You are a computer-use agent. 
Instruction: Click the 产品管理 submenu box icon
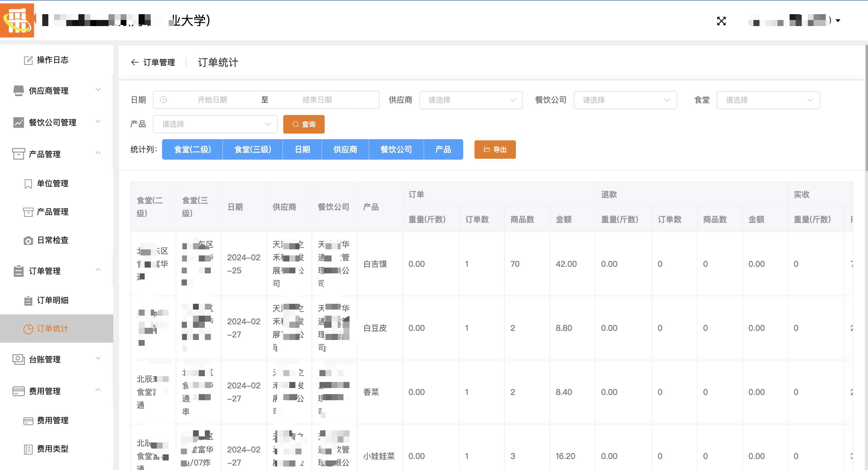click(x=28, y=212)
